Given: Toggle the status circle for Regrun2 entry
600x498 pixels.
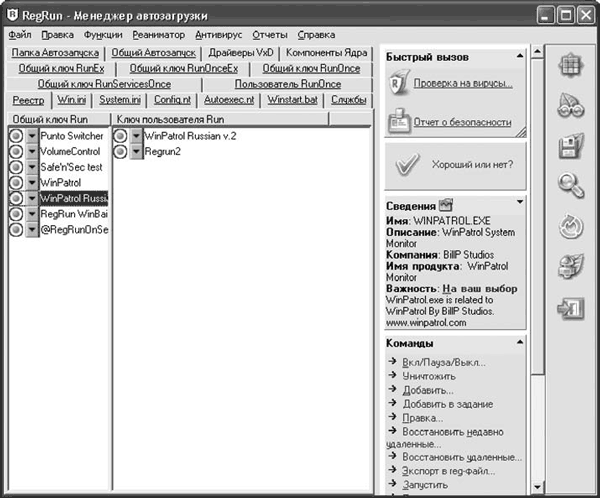Looking at the screenshot, I should point(120,152).
